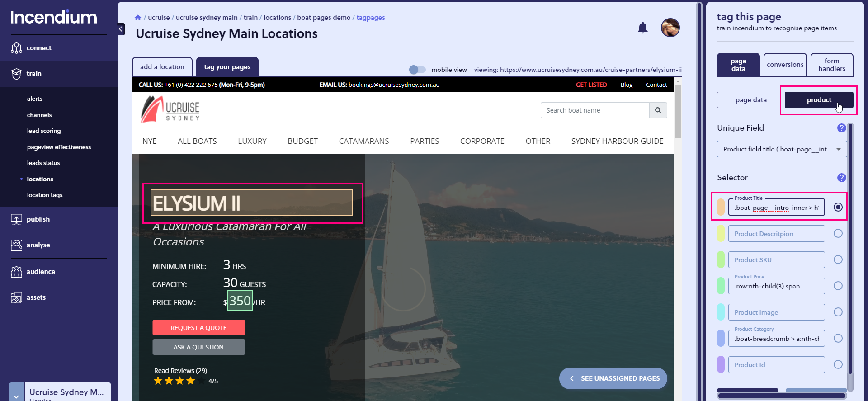Click the REQUEST A QUOTE button
Viewport: 868px width, 401px height.
199,328
